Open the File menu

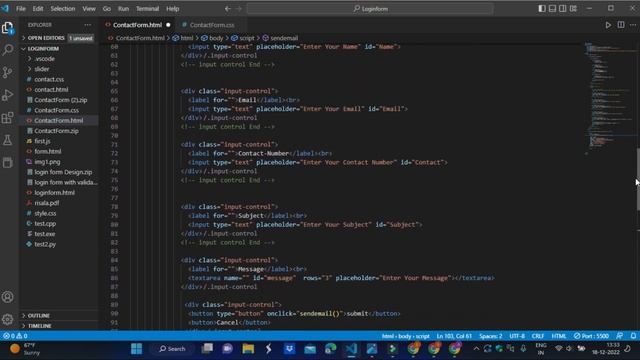click(x=21, y=9)
